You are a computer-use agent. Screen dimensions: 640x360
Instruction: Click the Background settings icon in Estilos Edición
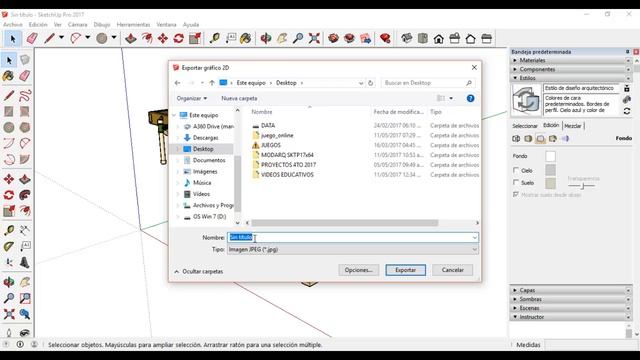click(540, 139)
